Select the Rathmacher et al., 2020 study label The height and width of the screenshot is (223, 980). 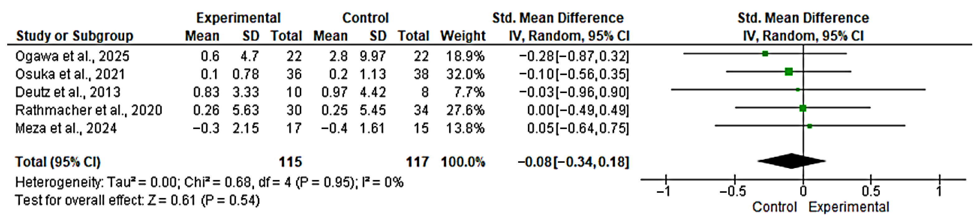click(x=88, y=110)
